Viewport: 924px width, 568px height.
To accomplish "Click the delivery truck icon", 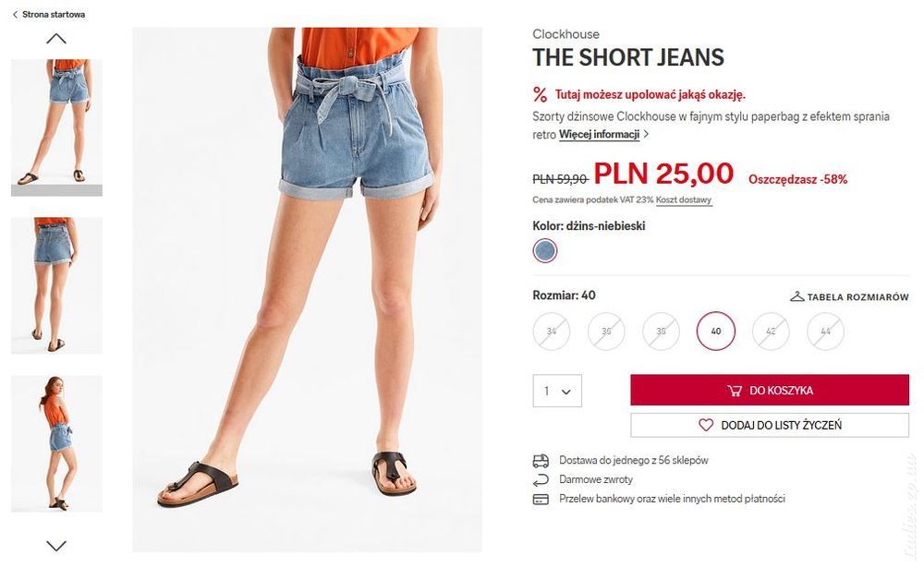I will pyautogui.click(x=541, y=461).
